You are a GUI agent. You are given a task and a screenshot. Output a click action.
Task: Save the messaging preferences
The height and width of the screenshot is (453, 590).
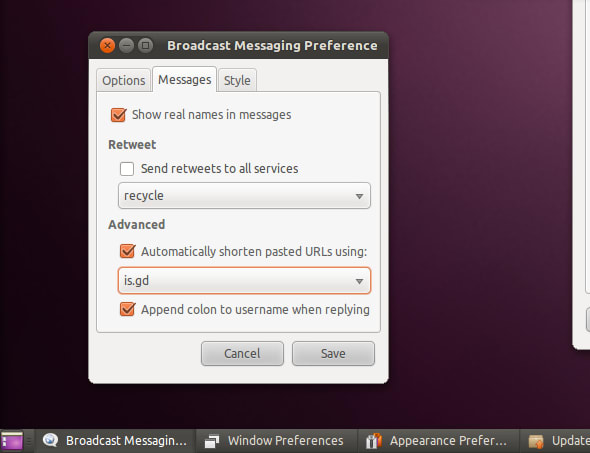pos(333,353)
